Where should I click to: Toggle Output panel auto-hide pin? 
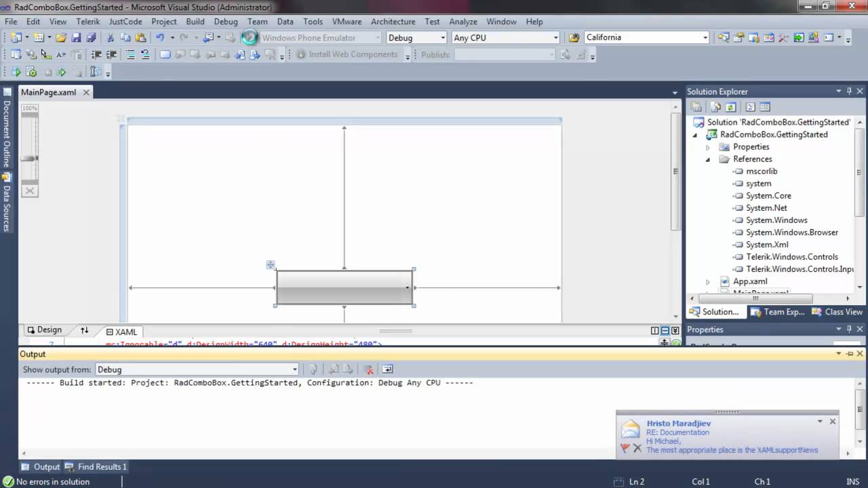tap(849, 354)
